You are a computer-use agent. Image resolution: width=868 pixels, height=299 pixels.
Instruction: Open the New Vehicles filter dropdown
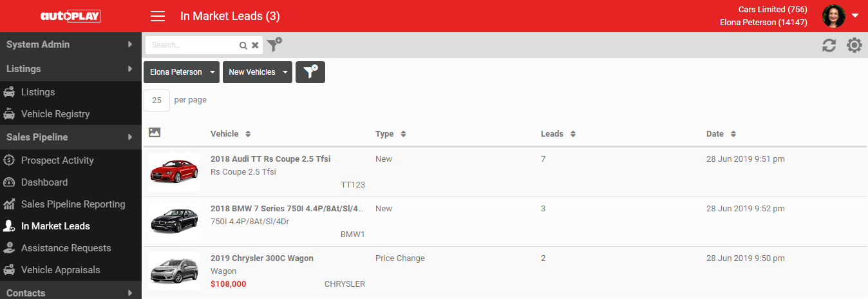(258, 72)
